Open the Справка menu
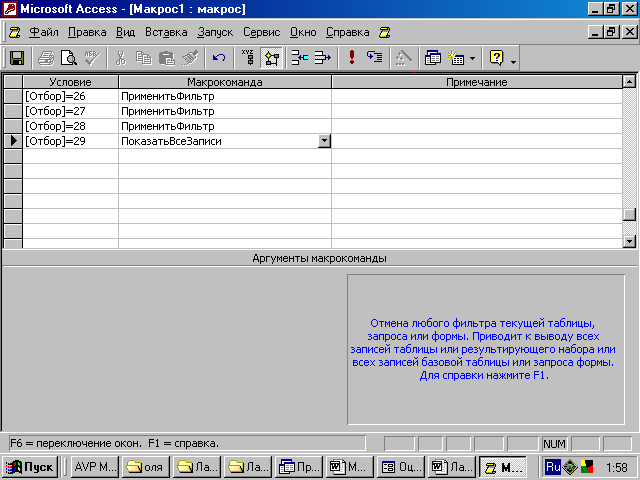Viewport: 640px width, 480px height. coord(348,32)
